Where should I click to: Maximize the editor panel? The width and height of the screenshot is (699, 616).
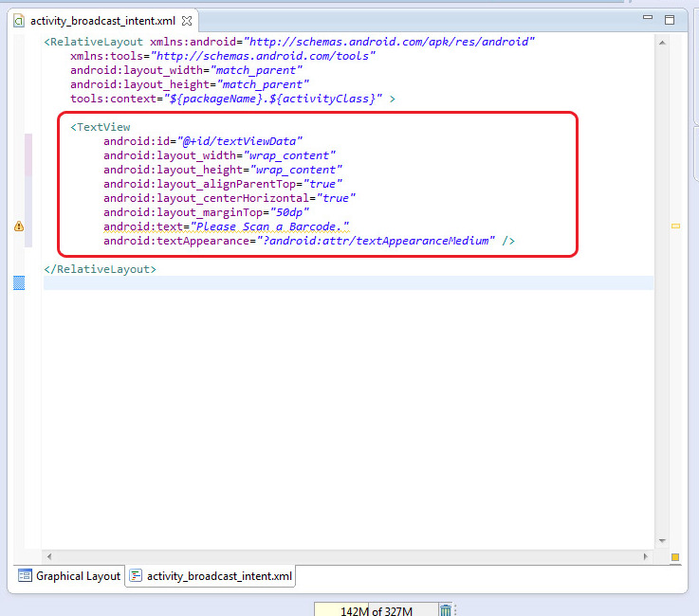(670, 20)
